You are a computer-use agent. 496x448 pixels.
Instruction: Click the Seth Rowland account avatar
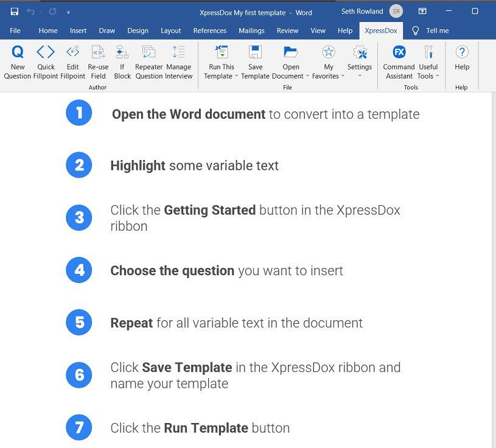point(396,12)
